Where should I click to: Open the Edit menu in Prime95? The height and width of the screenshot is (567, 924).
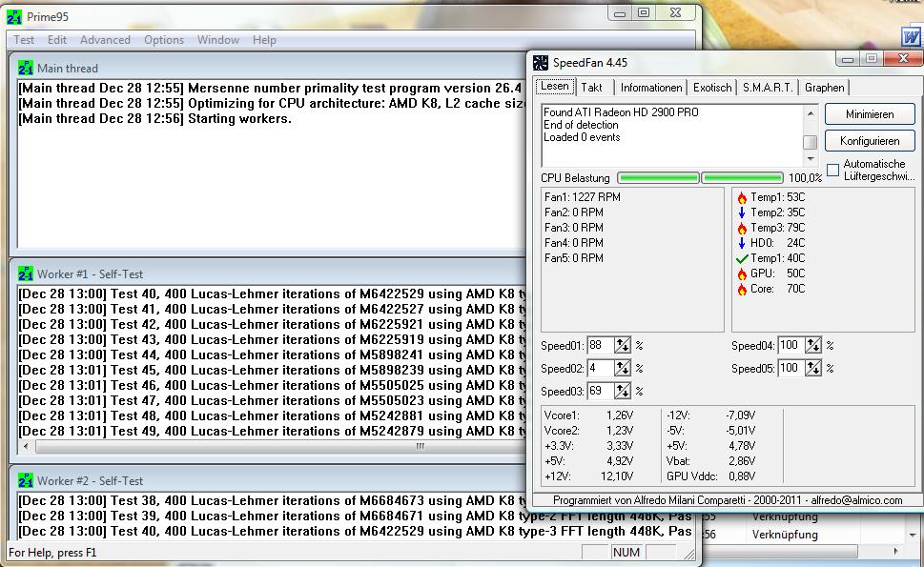[x=57, y=40]
